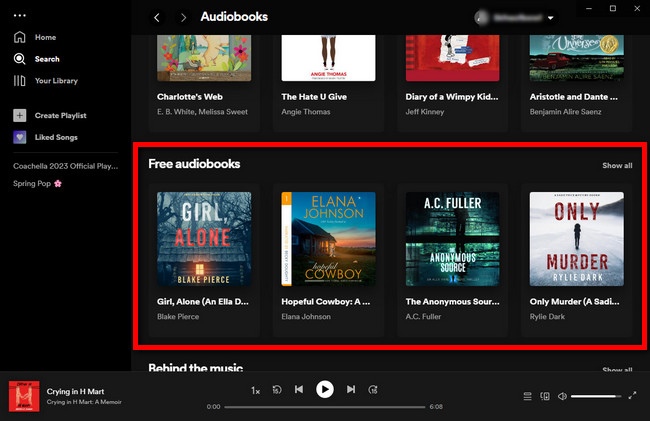Screen dimensions: 650x421
Task: Skip forward 15 seconds
Action: (x=373, y=390)
